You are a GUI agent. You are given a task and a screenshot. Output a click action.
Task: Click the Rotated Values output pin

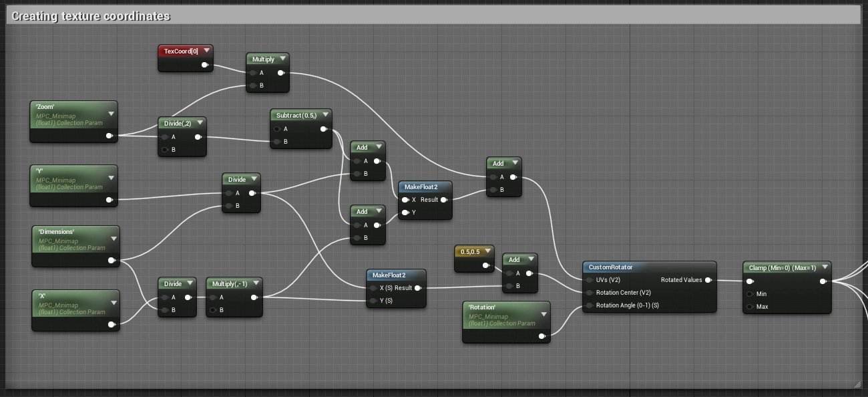tap(708, 280)
